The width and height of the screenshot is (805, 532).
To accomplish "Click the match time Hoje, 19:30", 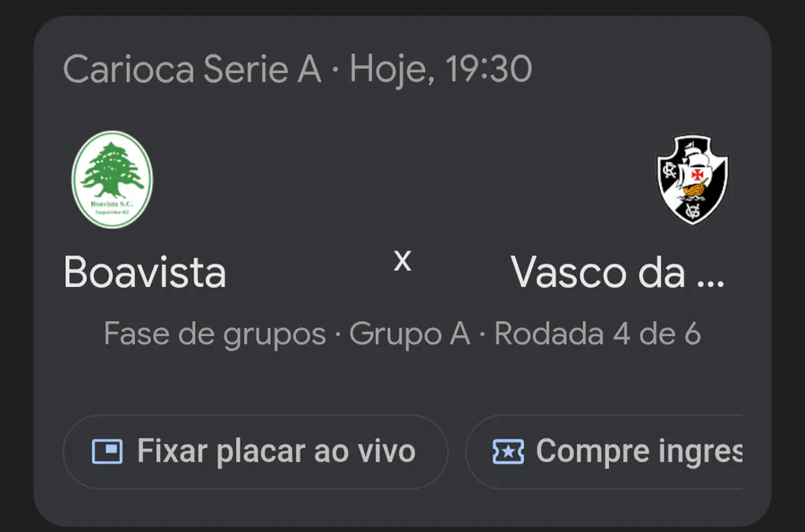I will (441, 69).
